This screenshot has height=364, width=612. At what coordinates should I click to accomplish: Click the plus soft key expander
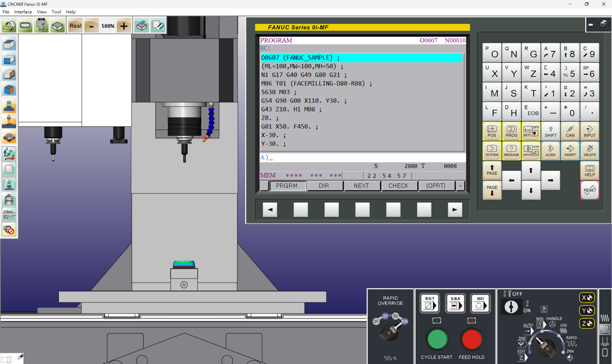(460, 186)
